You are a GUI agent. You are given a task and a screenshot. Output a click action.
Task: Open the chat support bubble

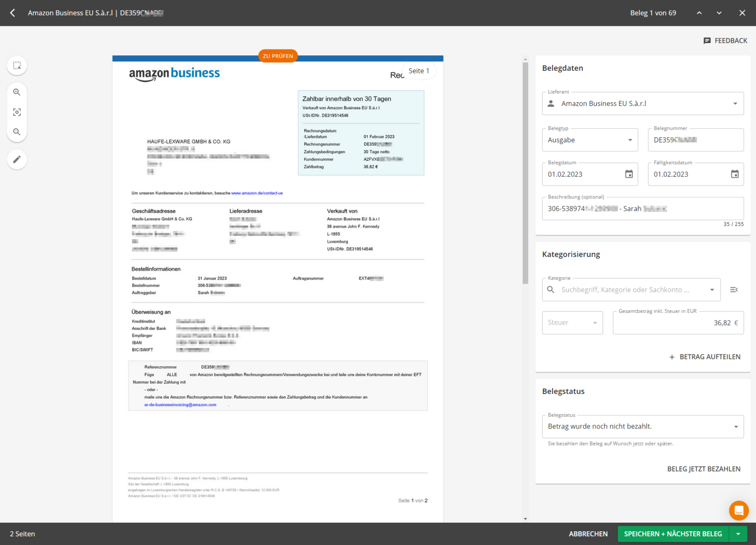[738, 511]
